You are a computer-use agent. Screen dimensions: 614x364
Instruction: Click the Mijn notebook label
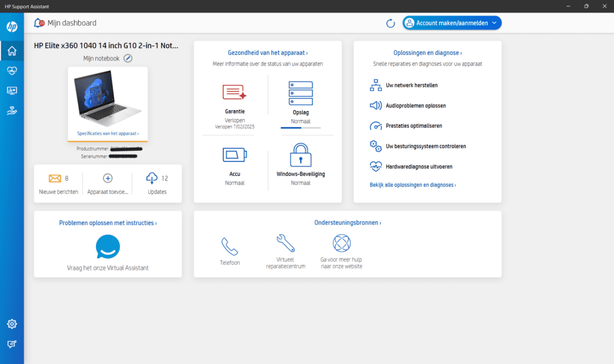pyautogui.click(x=101, y=58)
